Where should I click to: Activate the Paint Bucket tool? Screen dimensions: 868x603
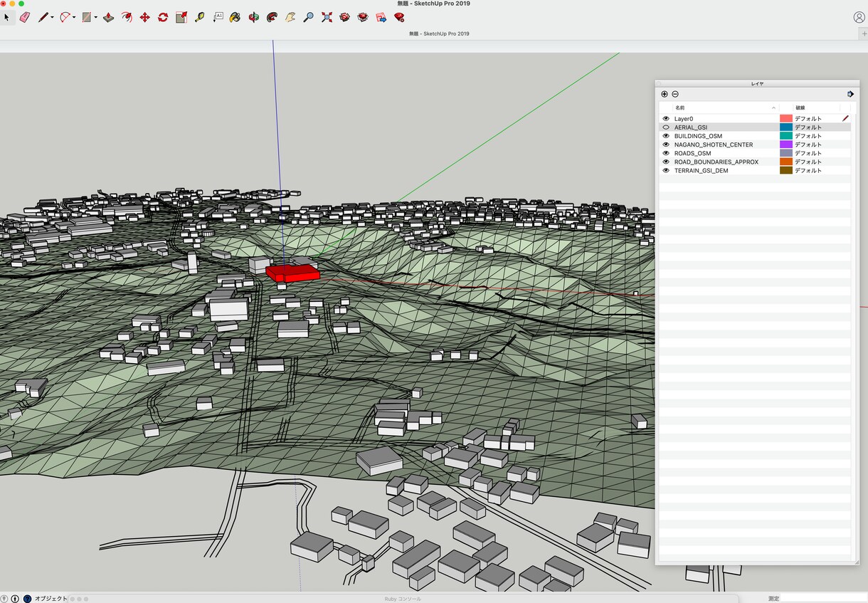coord(235,17)
